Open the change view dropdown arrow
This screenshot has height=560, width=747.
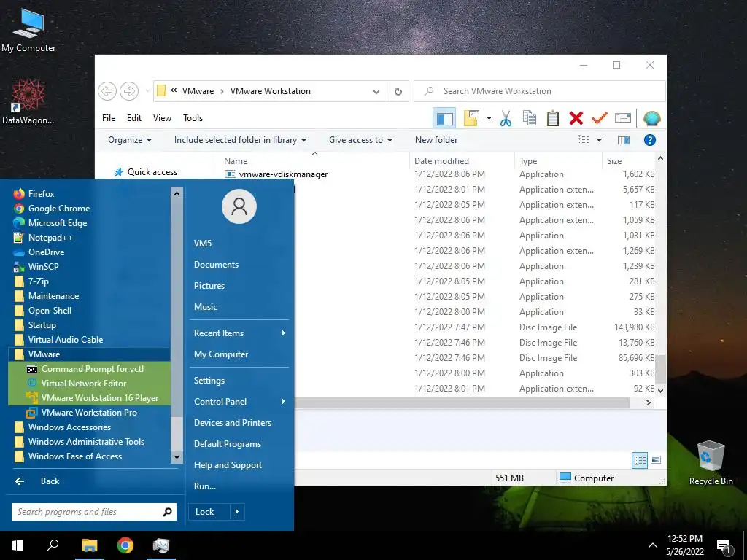(600, 140)
